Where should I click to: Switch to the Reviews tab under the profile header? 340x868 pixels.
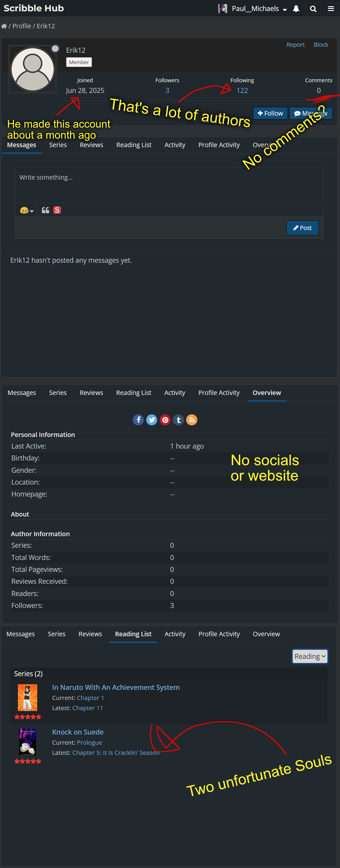coord(91,145)
